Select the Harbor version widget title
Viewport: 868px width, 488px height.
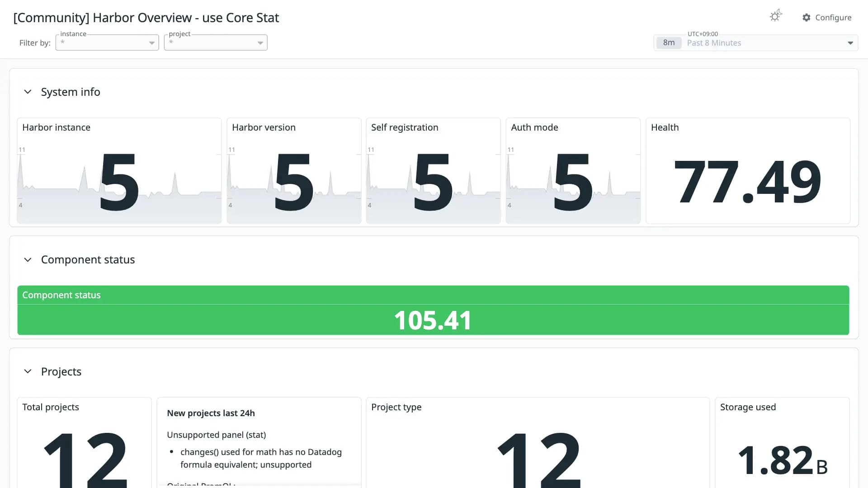pyautogui.click(x=264, y=127)
